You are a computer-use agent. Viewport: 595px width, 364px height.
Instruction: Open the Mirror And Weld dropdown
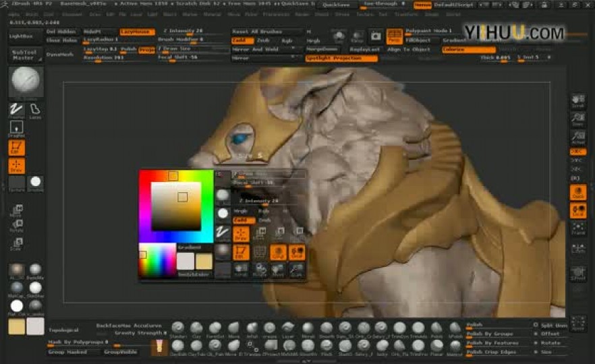(267, 49)
